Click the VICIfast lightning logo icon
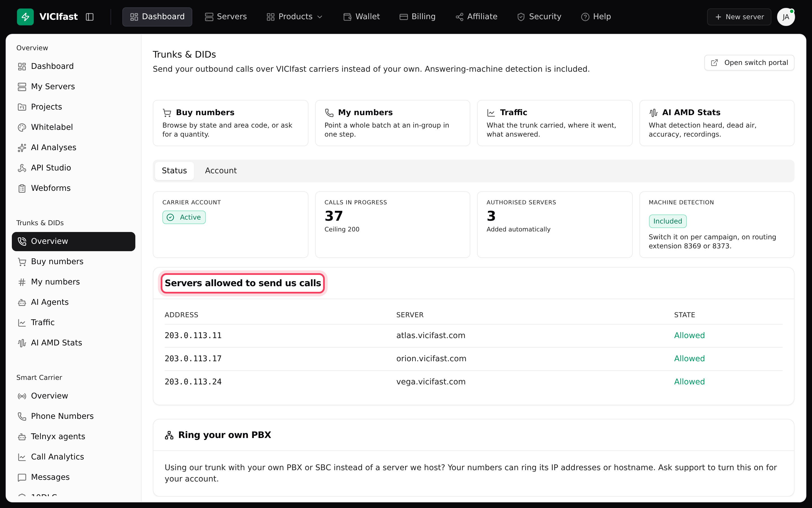Image resolution: width=812 pixels, height=508 pixels. coord(25,17)
